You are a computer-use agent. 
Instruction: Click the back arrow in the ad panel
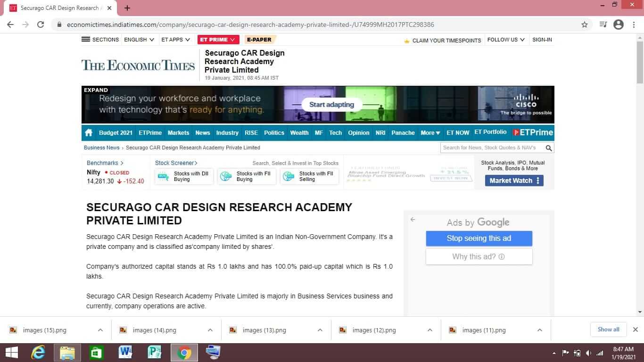point(413,220)
